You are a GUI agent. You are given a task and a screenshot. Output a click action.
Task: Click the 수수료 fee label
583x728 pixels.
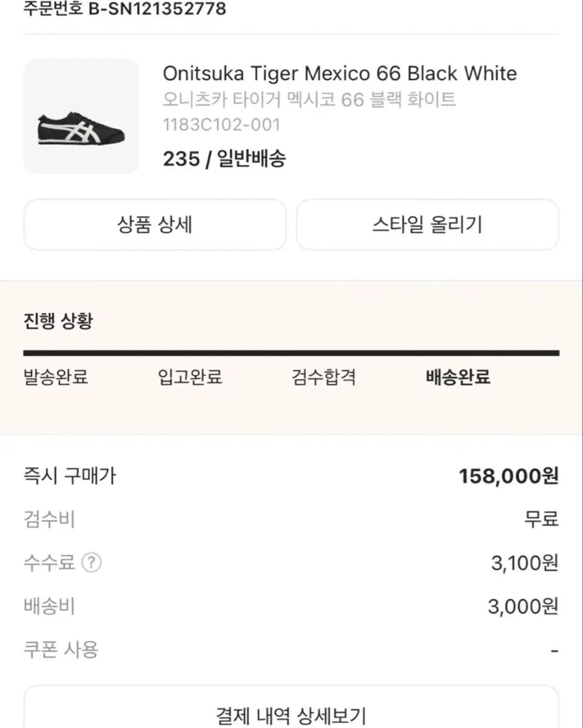pos(49,563)
